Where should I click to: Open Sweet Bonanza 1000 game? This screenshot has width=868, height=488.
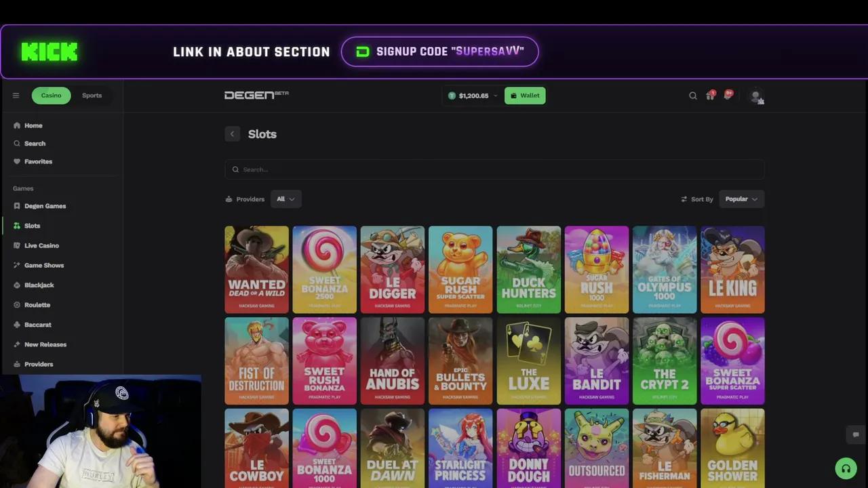coord(324,448)
